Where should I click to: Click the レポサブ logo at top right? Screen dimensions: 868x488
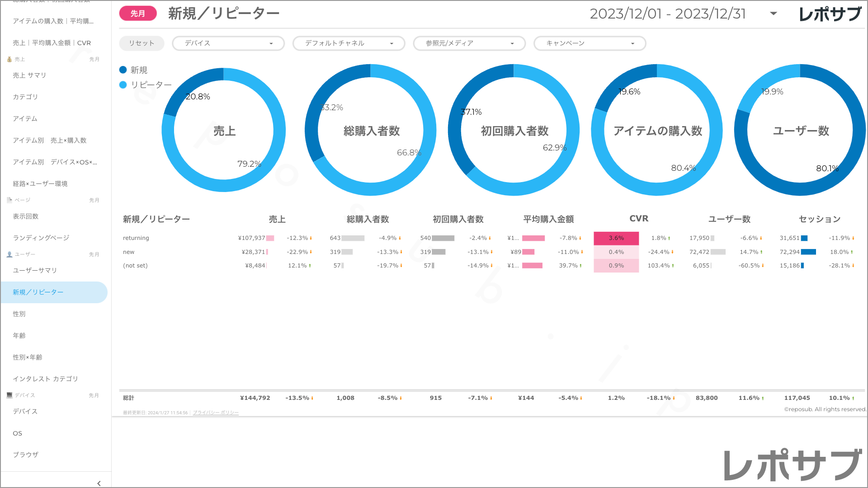click(830, 14)
